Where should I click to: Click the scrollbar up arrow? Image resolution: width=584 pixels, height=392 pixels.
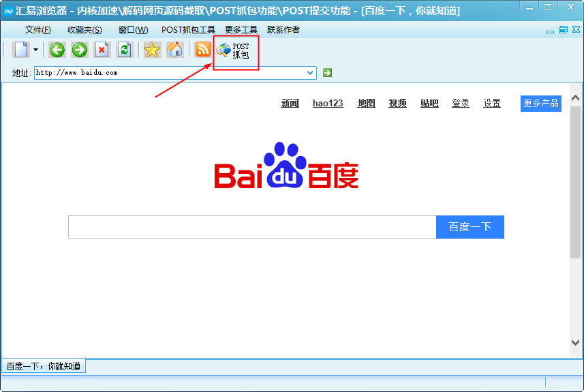[x=575, y=98]
